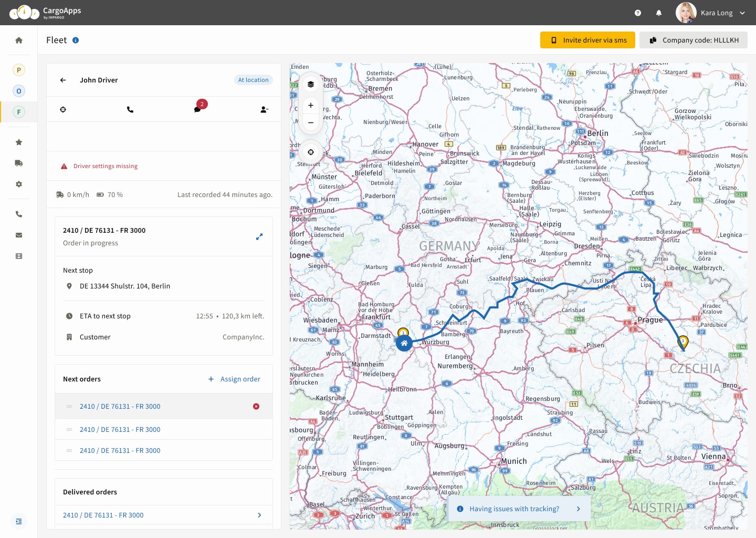Recenter map with target button
This screenshot has width=756, height=538.
(311, 152)
